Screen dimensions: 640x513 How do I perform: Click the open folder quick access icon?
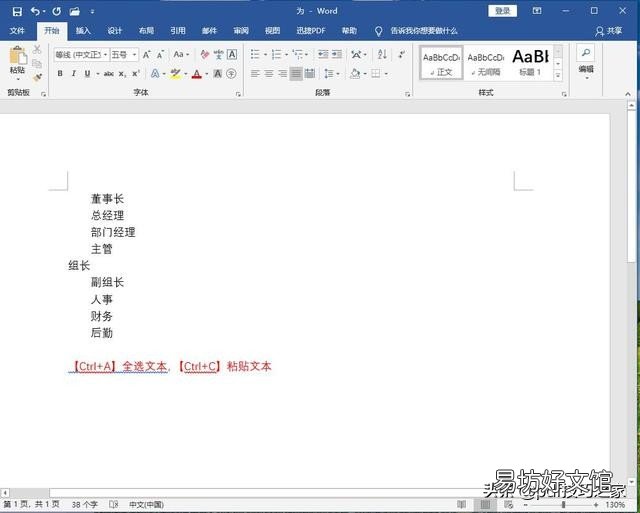point(74,11)
